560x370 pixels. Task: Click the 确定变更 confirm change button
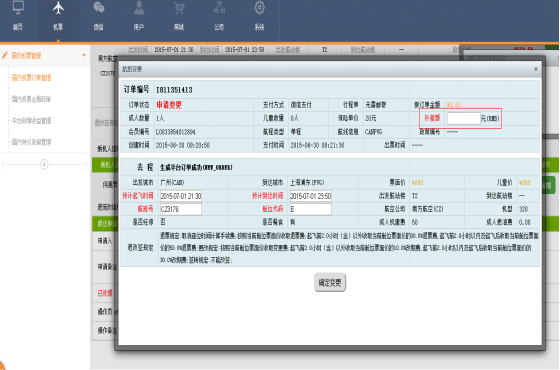(330, 282)
